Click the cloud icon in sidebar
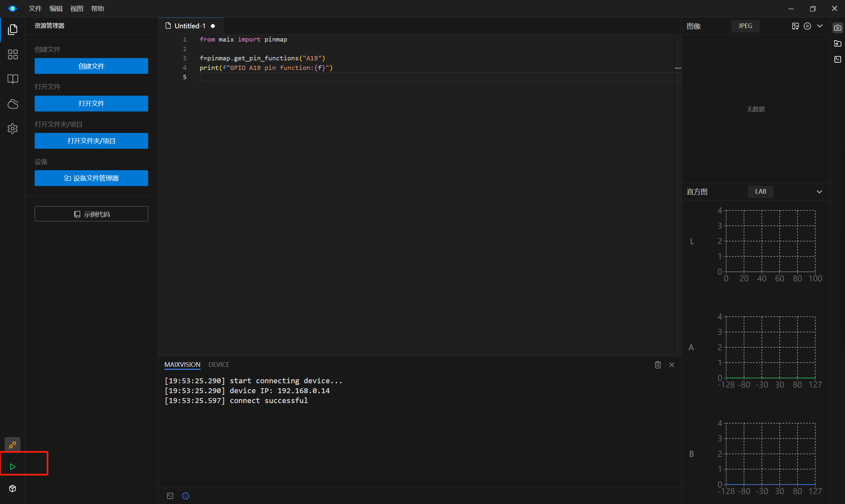 click(x=13, y=104)
